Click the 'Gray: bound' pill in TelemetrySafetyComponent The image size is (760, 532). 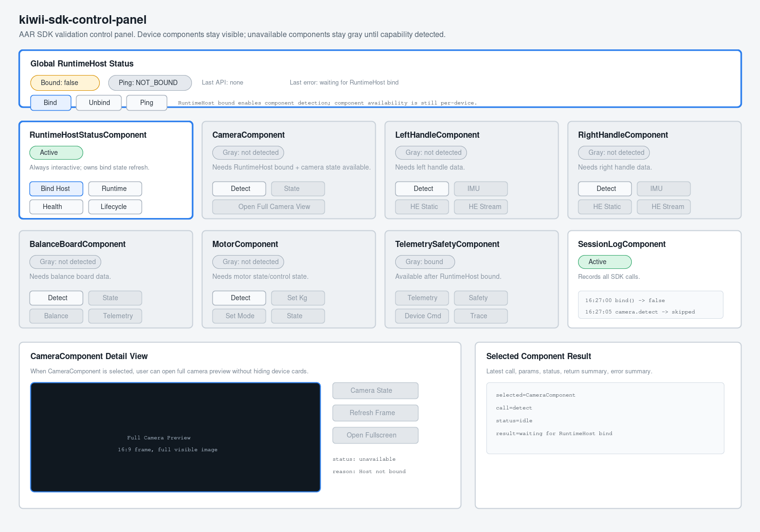(x=425, y=262)
